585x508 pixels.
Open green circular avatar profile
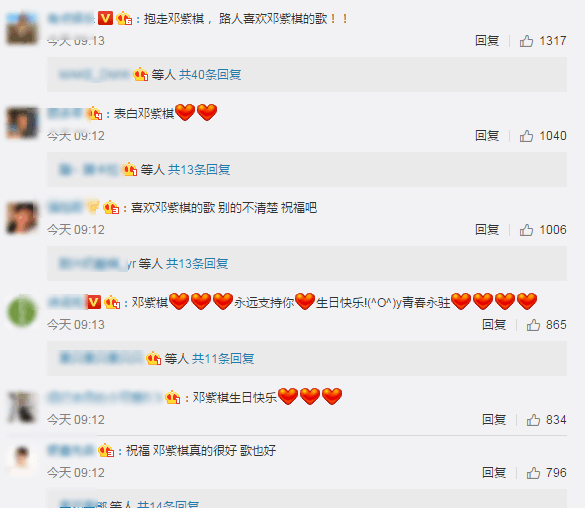point(22,311)
